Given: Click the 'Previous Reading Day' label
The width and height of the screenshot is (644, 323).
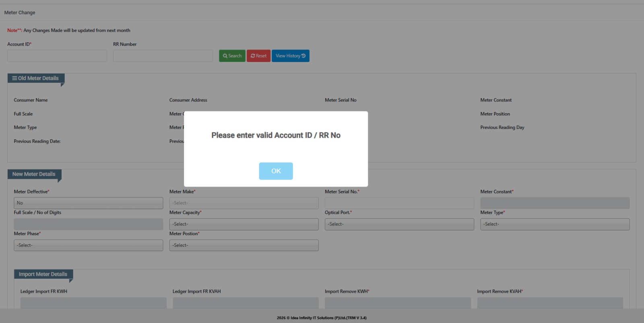Looking at the screenshot, I should tap(502, 127).
